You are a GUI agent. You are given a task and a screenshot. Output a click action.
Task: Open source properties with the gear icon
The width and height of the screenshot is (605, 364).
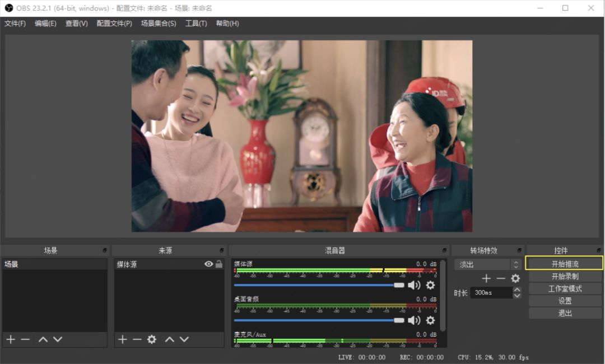coord(152,339)
